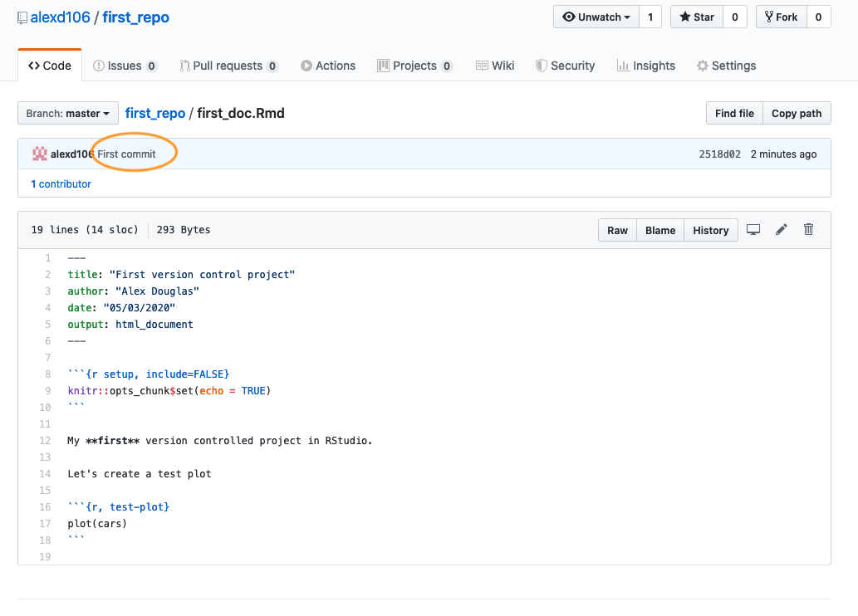The height and width of the screenshot is (616, 858).
Task: Select line number 12 in code
Action: (45, 441)
